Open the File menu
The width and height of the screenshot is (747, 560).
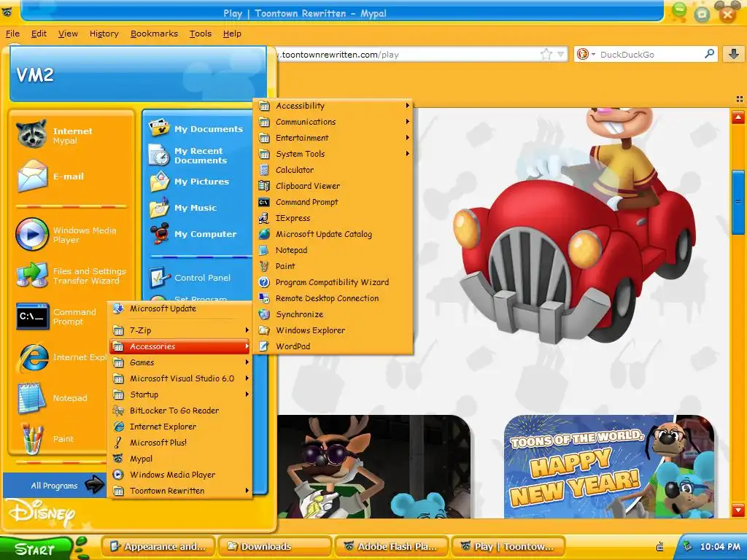click(13, 34)
